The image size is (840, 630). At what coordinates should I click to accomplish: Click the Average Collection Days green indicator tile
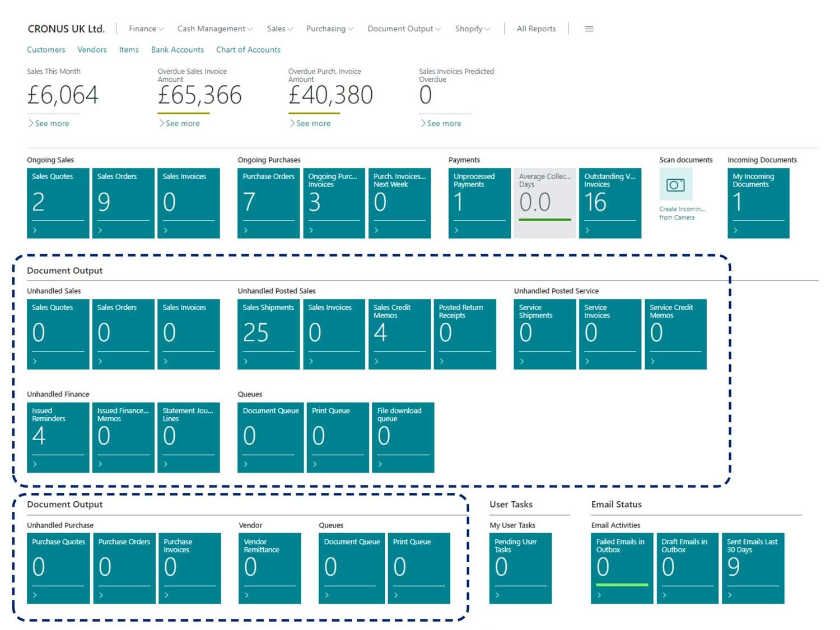point(545,203)
